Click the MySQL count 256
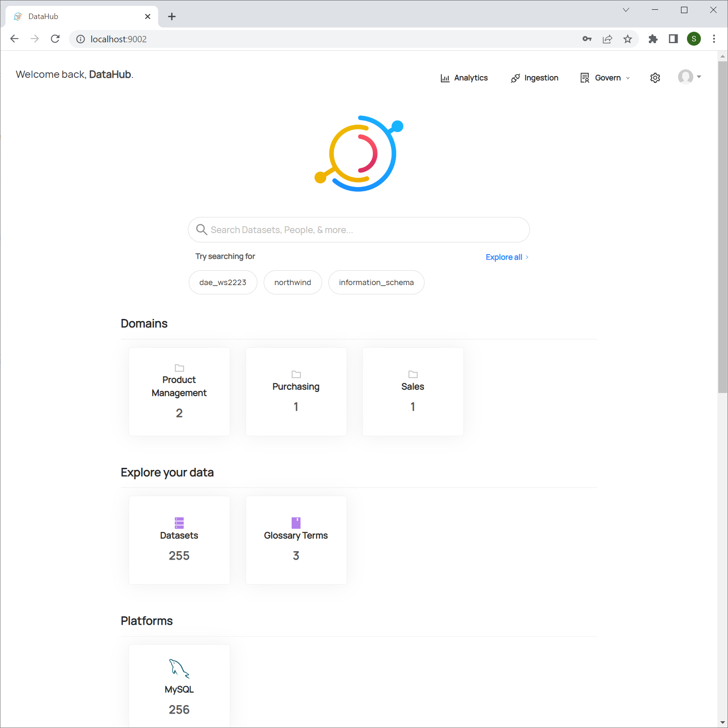 pos(179,709)
